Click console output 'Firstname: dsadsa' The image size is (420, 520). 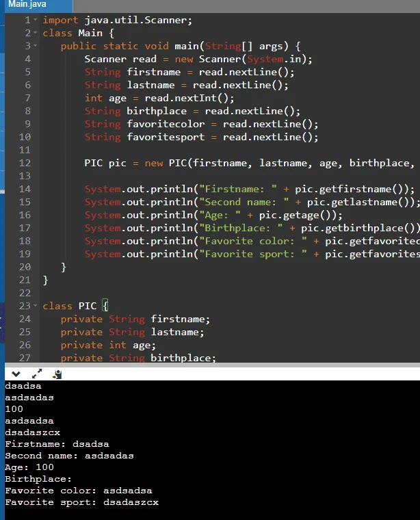coord(57,444)
